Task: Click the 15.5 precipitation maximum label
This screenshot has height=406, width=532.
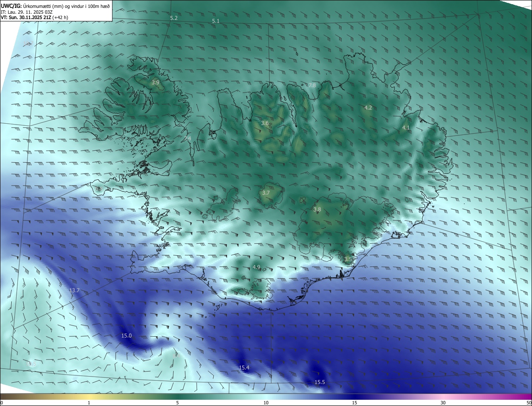Action: (320, 382)
